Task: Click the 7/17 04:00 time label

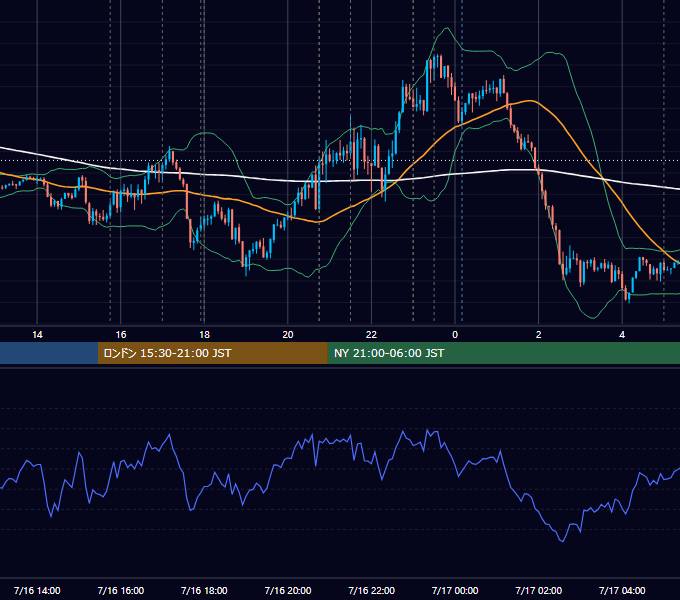Action: tap(622, 590)
